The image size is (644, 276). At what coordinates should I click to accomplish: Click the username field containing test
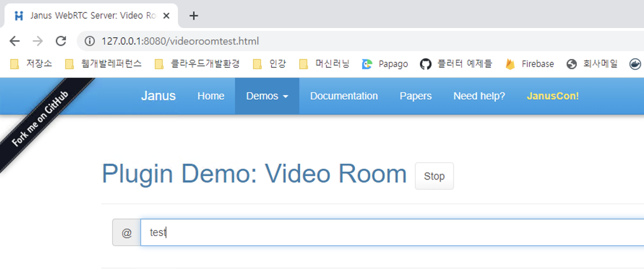pyautogui.click(x=392, y=232)
